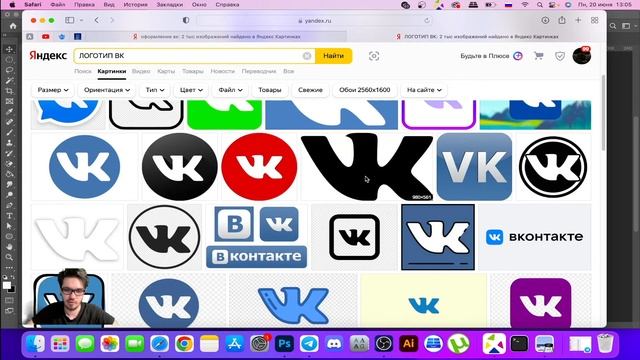The height and width of the screenshot is (360, 640).
Task: Select the Type tool in Photoshop
Action: (9, 216)
